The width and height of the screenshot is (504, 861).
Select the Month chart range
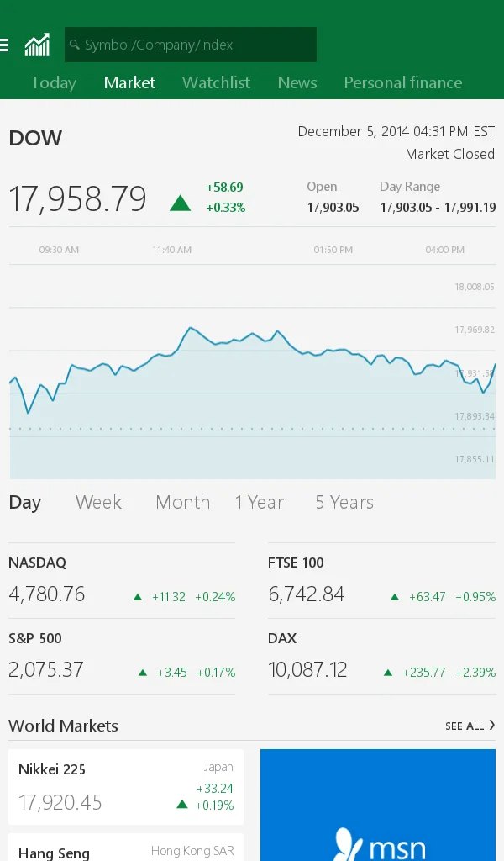pyautogui.click(x=182, y=502)
